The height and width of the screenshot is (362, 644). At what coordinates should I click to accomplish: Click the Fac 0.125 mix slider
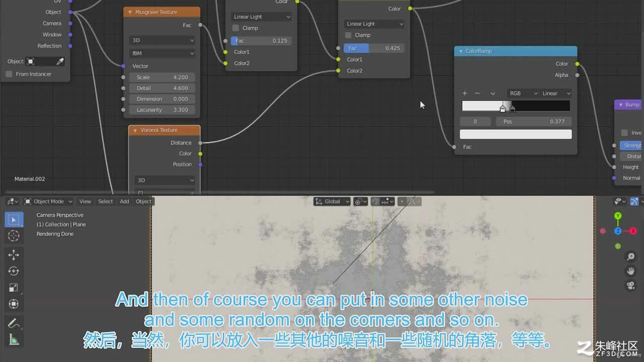(x=261, y=41)
